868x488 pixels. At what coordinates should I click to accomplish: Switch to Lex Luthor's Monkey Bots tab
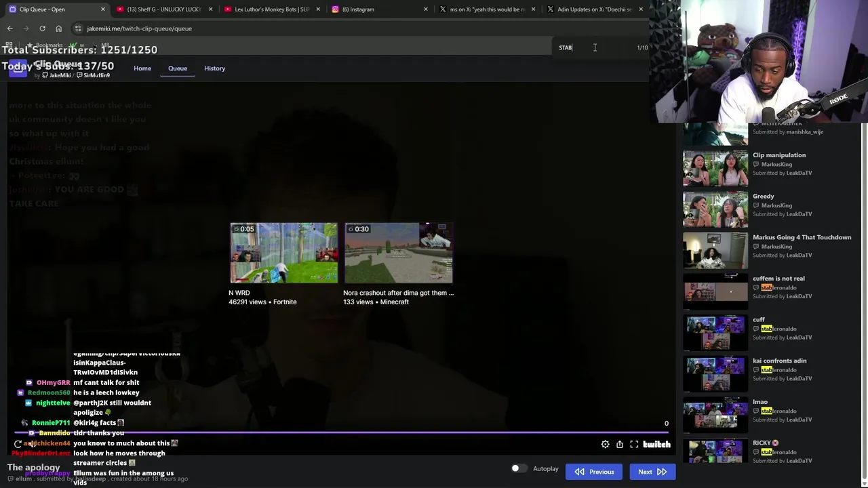pos(271,9)
